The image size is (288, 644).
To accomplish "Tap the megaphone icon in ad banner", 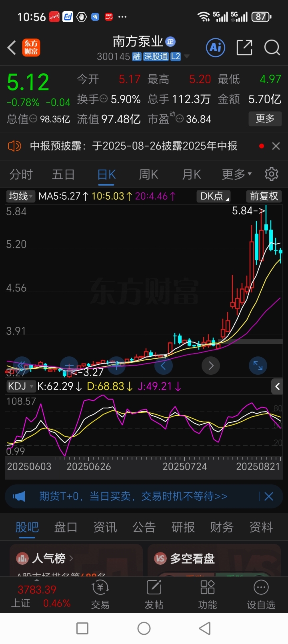I will pyautogui.click(x=19, y=496).
